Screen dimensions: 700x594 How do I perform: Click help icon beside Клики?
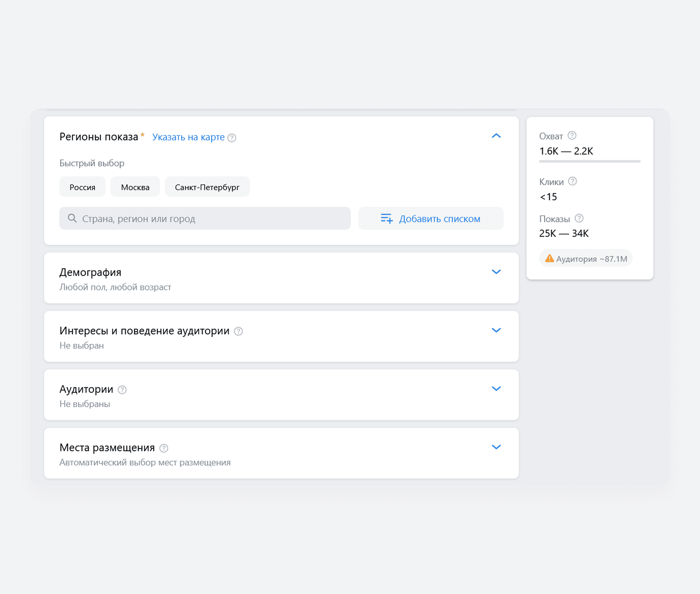click(572, 181)
